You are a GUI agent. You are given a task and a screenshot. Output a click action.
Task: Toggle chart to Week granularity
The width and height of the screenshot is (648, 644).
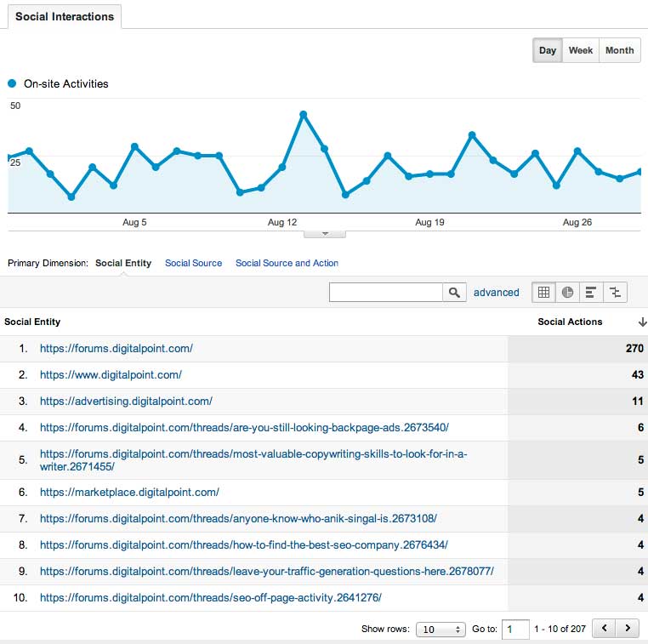tap(581, 50)
